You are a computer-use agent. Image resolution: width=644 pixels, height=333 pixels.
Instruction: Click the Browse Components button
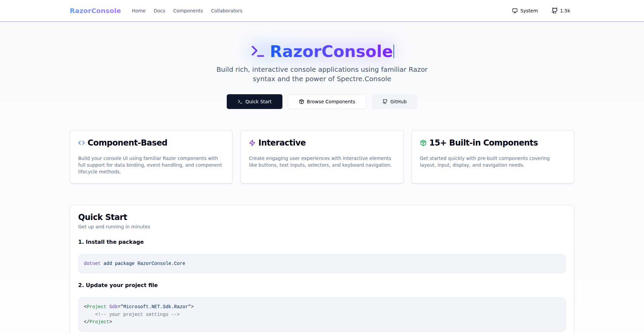[x=327, y=102]
